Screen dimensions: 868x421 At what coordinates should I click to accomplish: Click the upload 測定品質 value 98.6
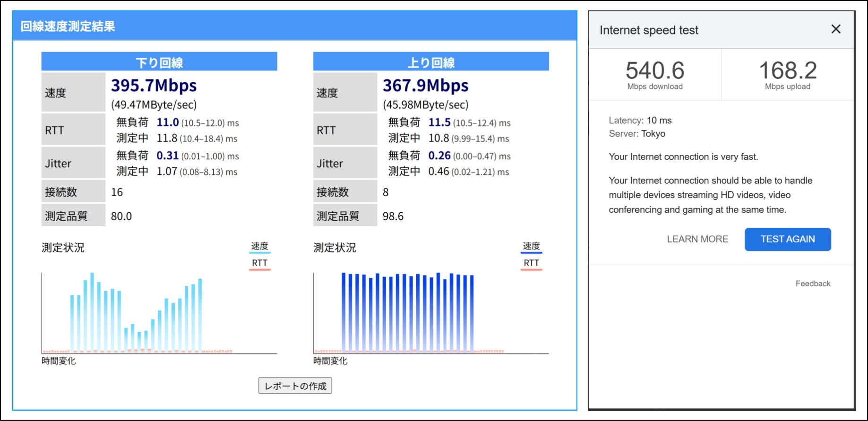click(x=393, y=216)
